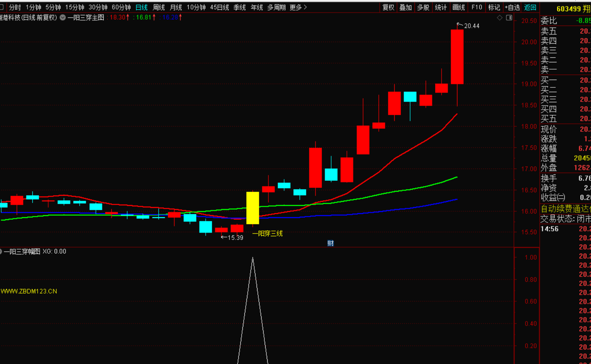Select the 60分钟 timeframe
Image resolution: width=591 pixels, height=364 pixels.
(x=121, y=7)
